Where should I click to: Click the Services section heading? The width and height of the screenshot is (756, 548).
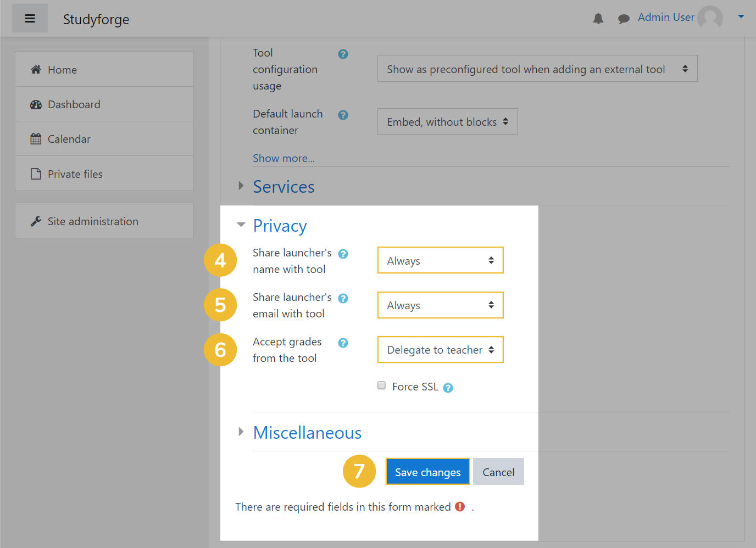[283, 187]
